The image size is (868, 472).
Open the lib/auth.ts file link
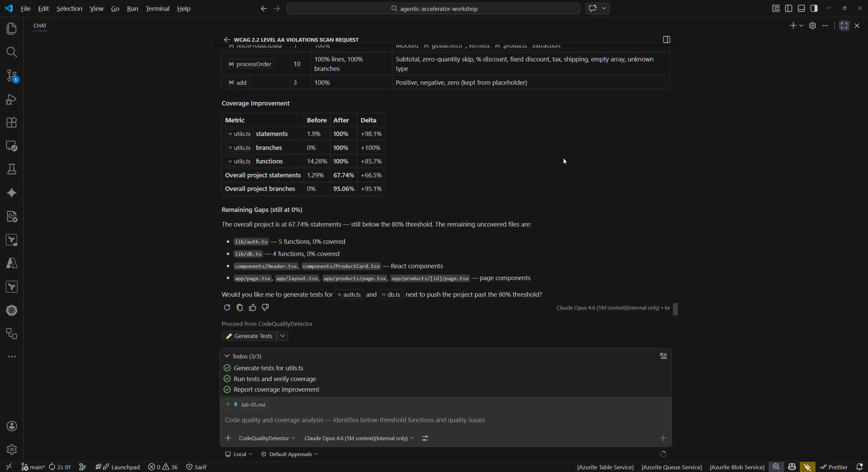click(251, 241)
